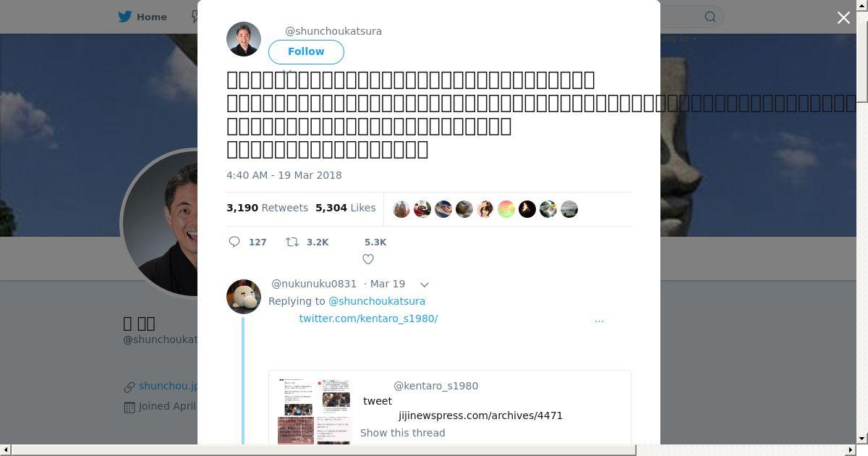Open the last liker avatar in the row
Viewport: 868px width, 456px height.
coord(569,209)
